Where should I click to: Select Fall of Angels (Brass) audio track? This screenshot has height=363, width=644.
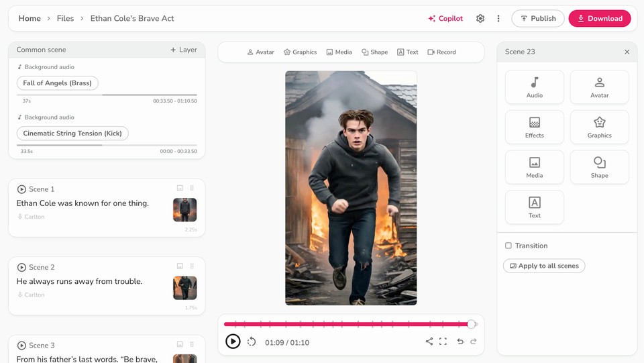click(x=58, y=83)
